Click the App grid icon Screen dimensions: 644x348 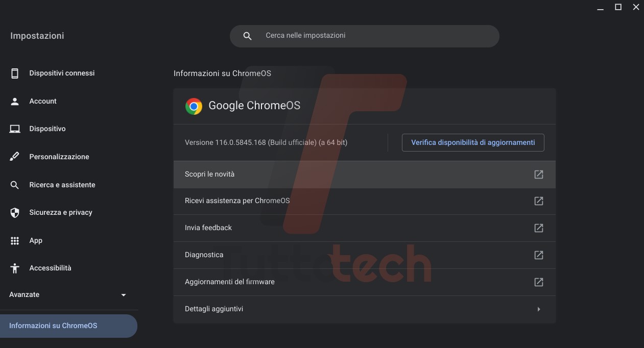click(15, 241)
